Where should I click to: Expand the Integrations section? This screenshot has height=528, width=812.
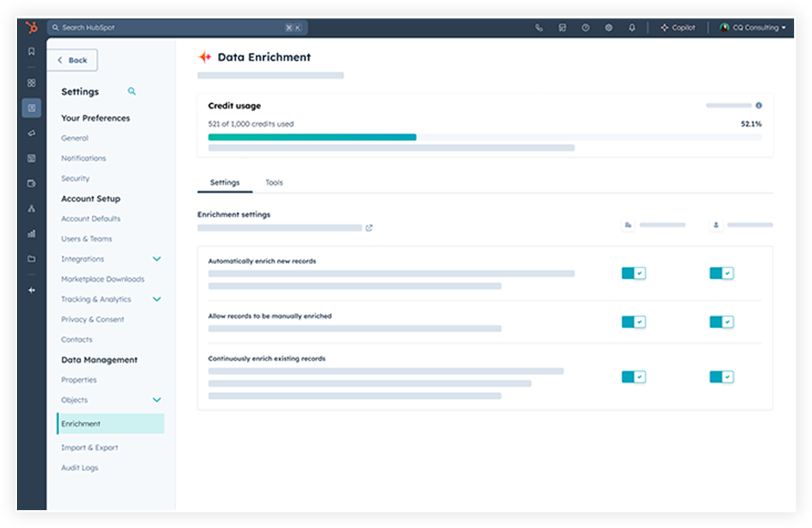(157, 259)
